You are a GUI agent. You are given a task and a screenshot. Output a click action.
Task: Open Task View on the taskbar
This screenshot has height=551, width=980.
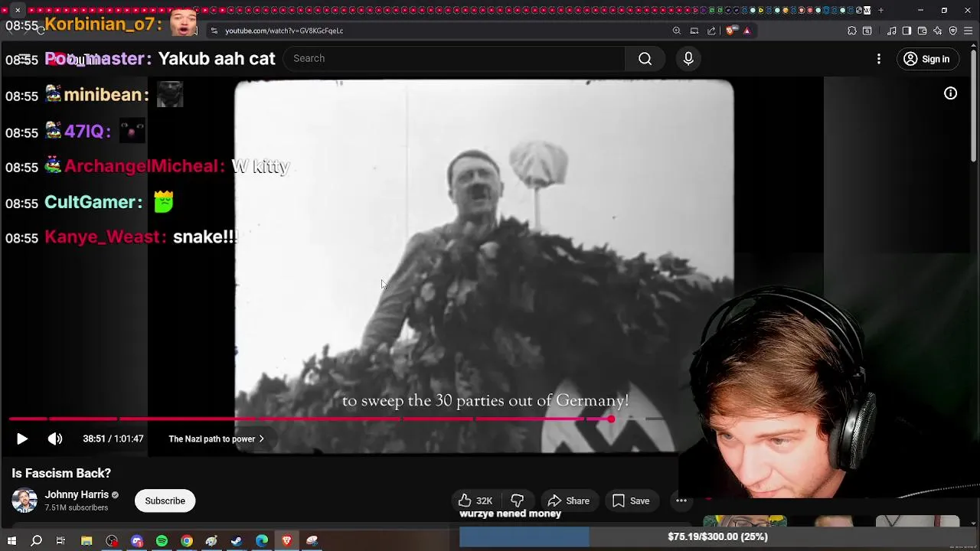tap(60, 541)
